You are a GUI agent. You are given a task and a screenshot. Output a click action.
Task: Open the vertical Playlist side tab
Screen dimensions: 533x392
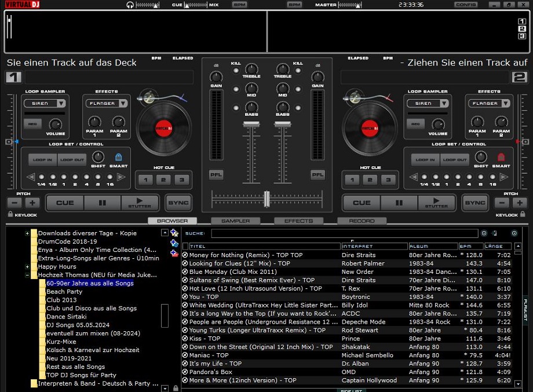[x=525, y=310]
